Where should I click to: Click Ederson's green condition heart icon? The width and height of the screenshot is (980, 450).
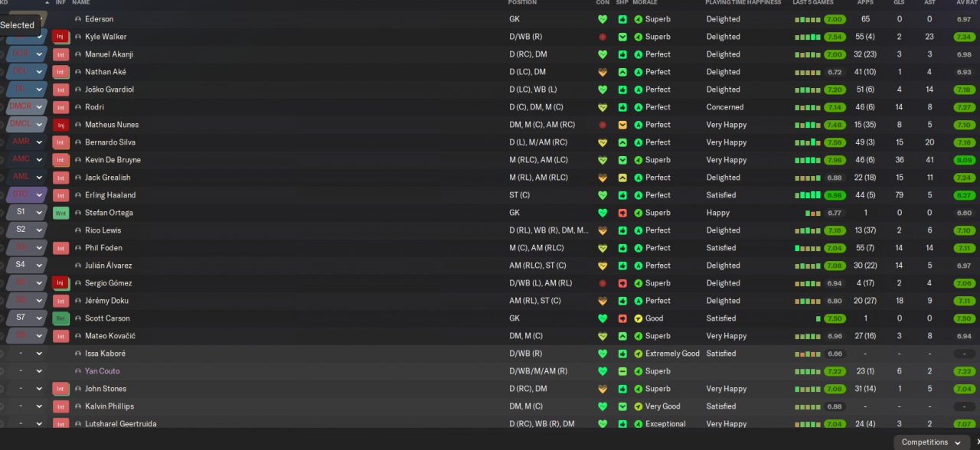tap(603, 19)
